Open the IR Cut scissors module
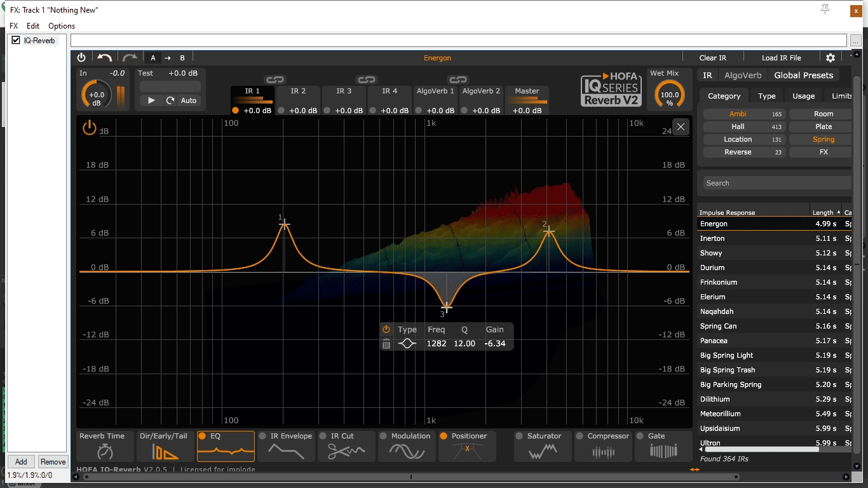 tap(346, 446)
